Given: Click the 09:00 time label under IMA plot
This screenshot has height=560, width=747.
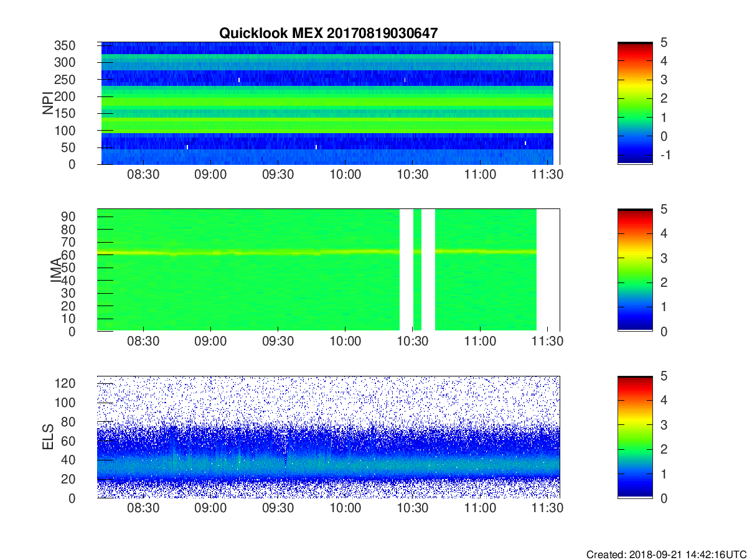Looking at the screenshot, I should click(x=210, y=342).
